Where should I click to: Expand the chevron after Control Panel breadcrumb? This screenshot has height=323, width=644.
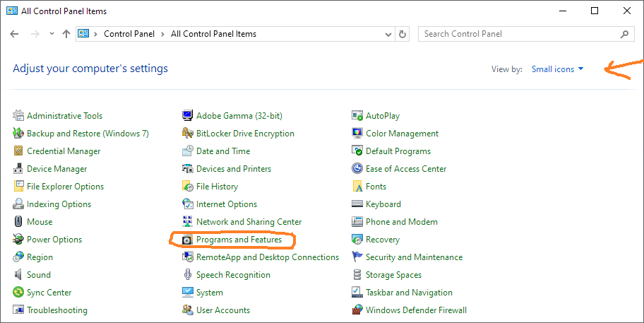click(x=162, y=34)
